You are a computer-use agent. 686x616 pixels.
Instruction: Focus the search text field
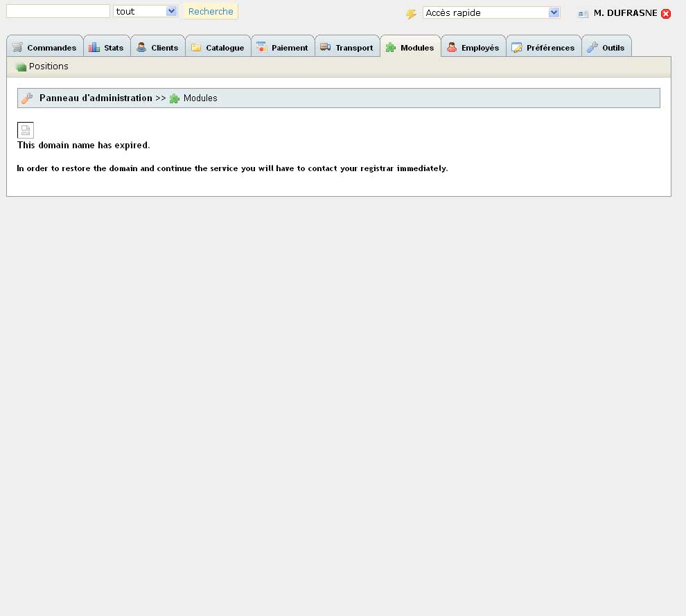(x=58, y=11)
